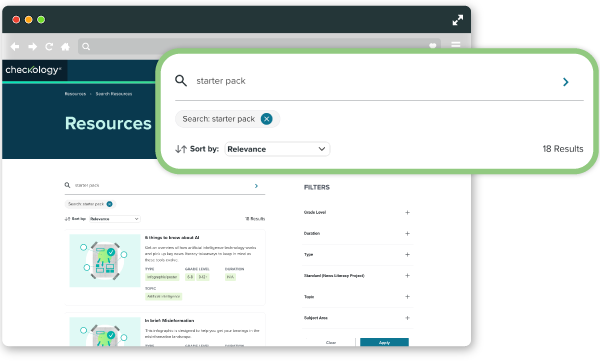Viewport: 600px width, 362px height.
Task: Remove the small search chip via its x
Action: click(x=109, y=204)
